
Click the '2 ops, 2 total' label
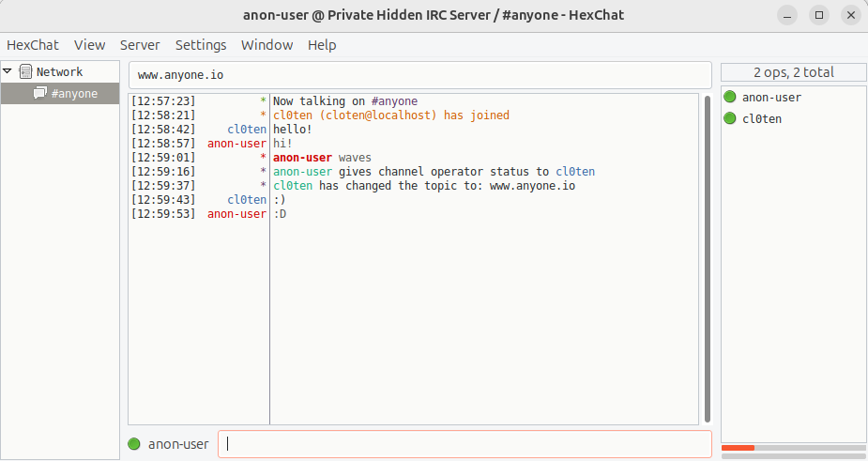click(793, 72)
